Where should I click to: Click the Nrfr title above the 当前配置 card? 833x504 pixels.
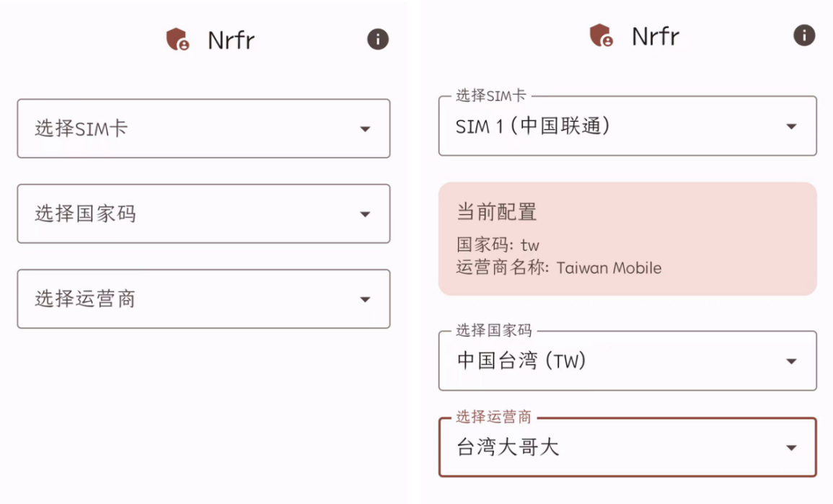click(656, 36)
